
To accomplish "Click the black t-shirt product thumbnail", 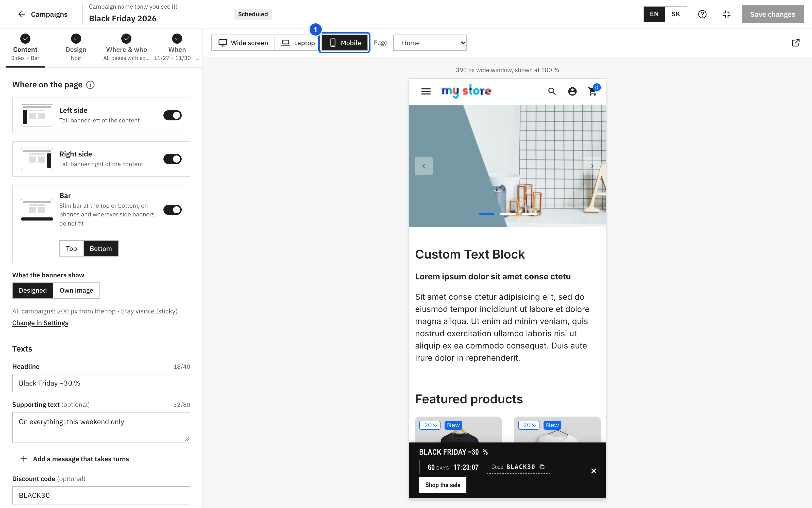I will [x=458, y=430].
